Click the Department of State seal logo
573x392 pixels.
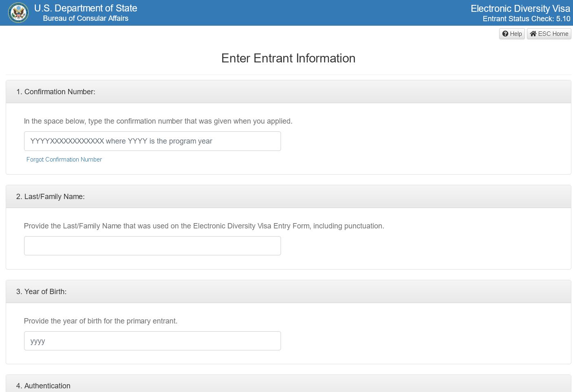pos(18,13)
